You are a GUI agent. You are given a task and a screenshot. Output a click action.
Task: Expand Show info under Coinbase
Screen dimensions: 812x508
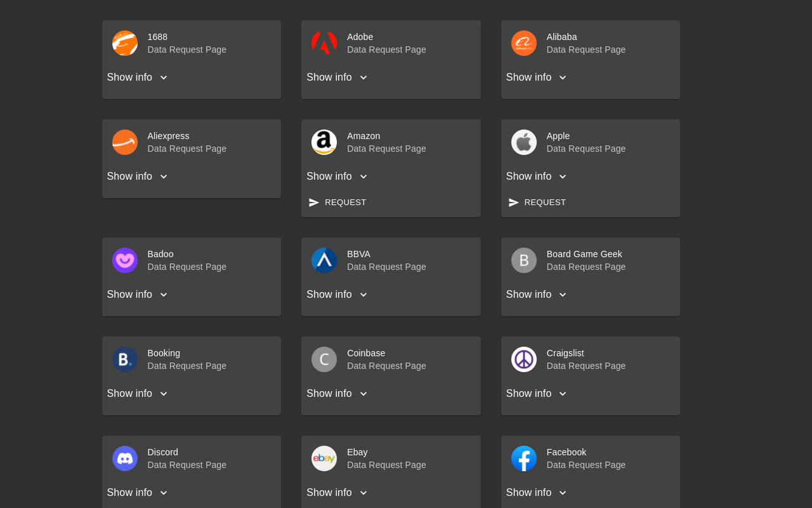tap(337, 394)
